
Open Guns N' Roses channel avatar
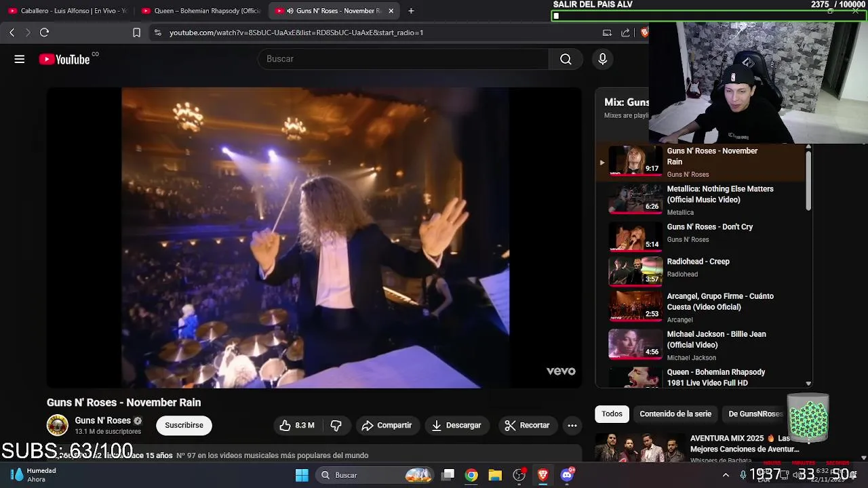click(x=57, y=426)
